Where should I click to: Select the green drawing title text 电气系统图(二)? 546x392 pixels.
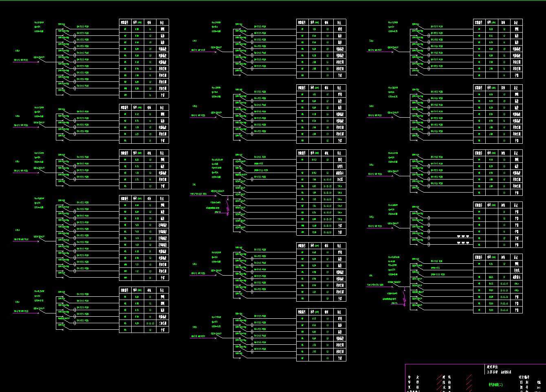(495, 384)
